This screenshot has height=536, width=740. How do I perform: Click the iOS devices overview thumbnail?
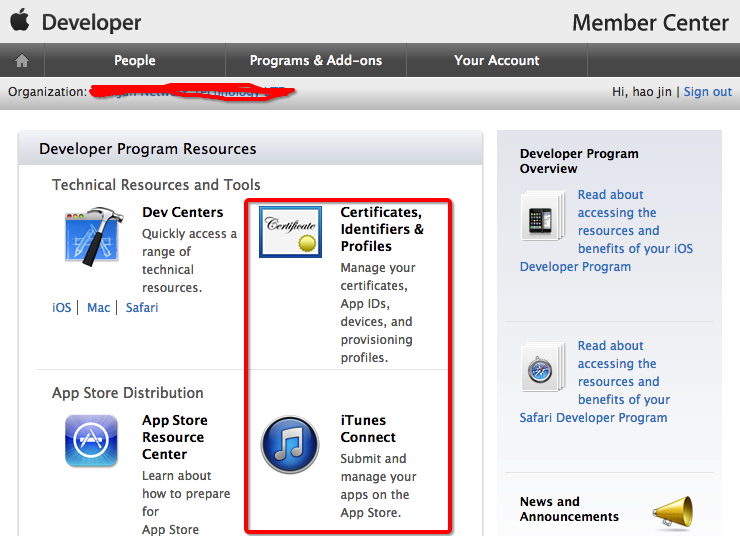pyautogui.click(x=543, y=216)
